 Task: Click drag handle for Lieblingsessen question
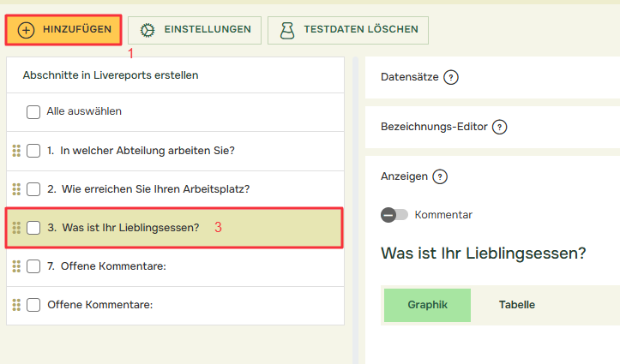click(16, 228)
